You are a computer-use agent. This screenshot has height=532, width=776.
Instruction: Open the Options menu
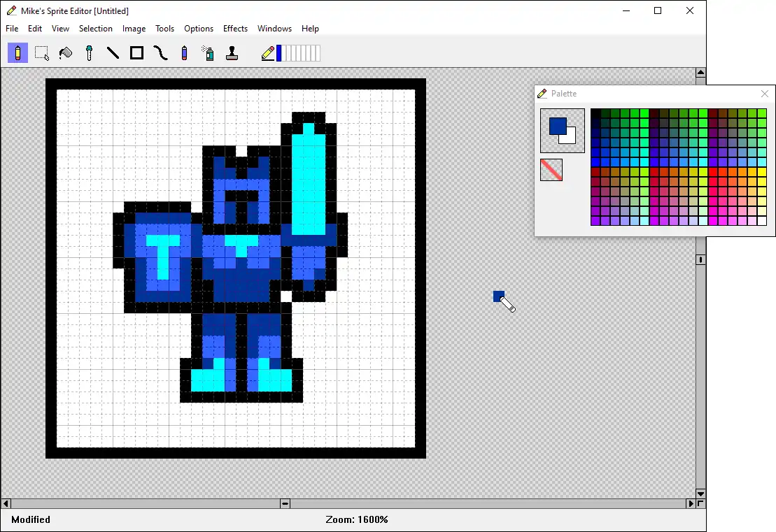pos(199,29)
